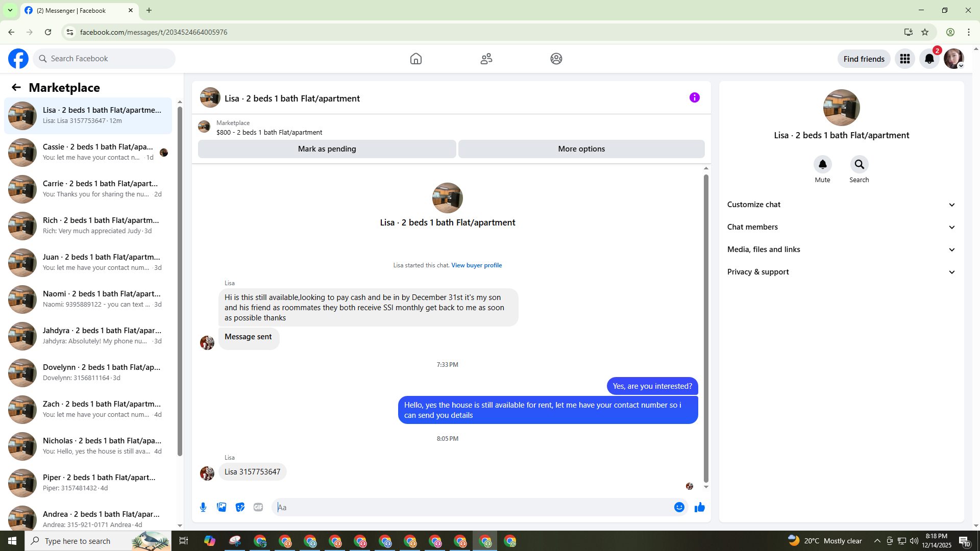Expand the Chat members section
Image resolution: width=980 pixels, height=551 pixels.
[841, 227]
